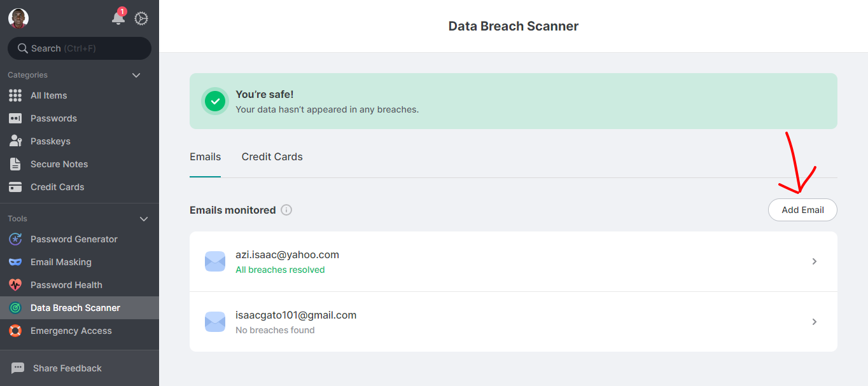Open Emergency Access tool
The height and width of the screenshot is (386, 868).
(71, 331)
